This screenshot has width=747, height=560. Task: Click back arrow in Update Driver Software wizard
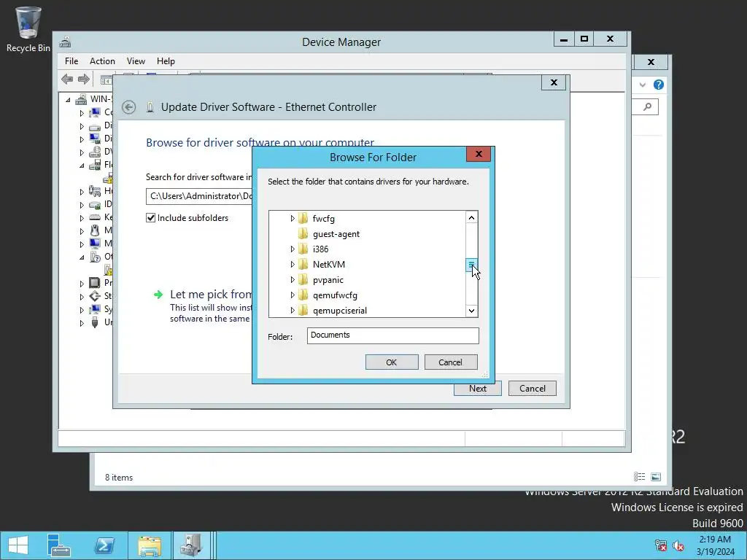128,107
